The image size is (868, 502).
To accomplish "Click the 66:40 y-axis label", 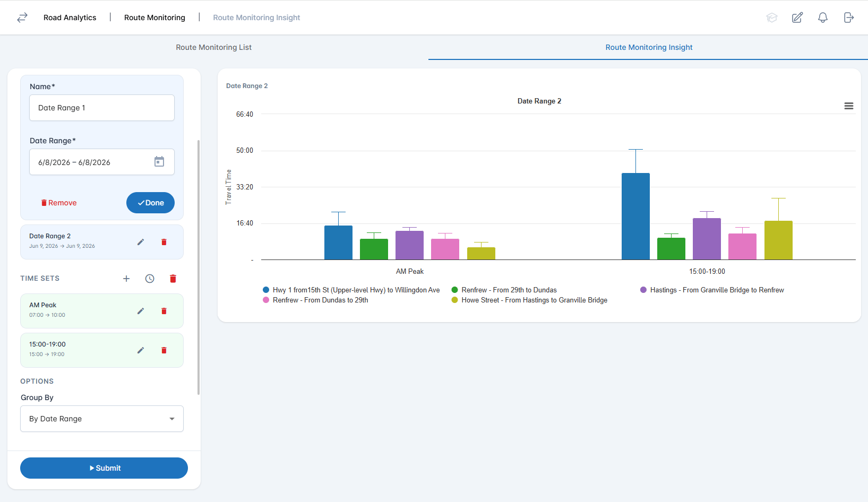I will coord(245,114).
